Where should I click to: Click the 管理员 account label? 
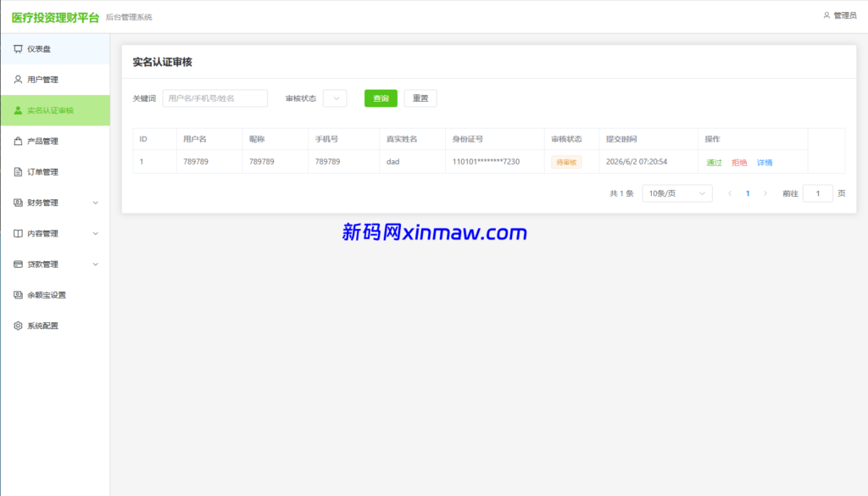(845, 15)
